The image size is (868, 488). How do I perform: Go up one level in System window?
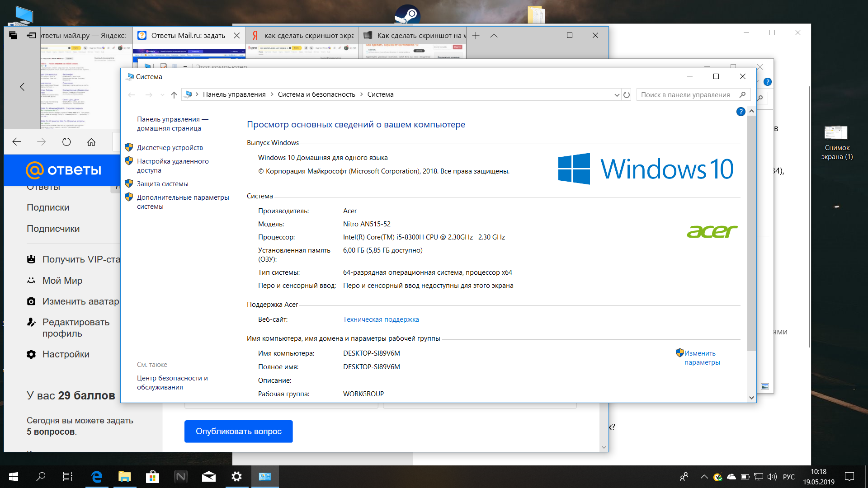pyautogui.click(x=174, y=94)
